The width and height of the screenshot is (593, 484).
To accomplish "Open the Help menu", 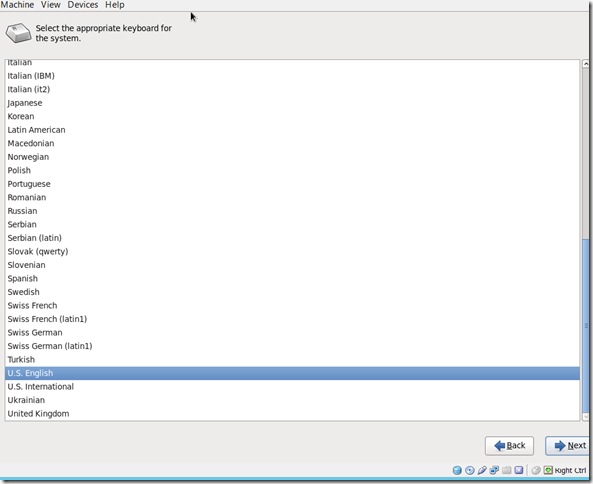I will [x=115, y=5].
